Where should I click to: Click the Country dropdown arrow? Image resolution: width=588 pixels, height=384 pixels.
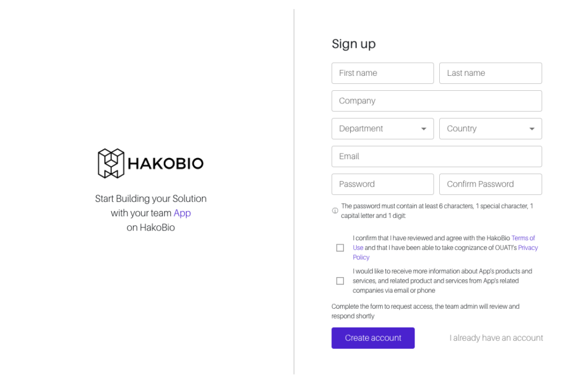click(x=532, y=129)
